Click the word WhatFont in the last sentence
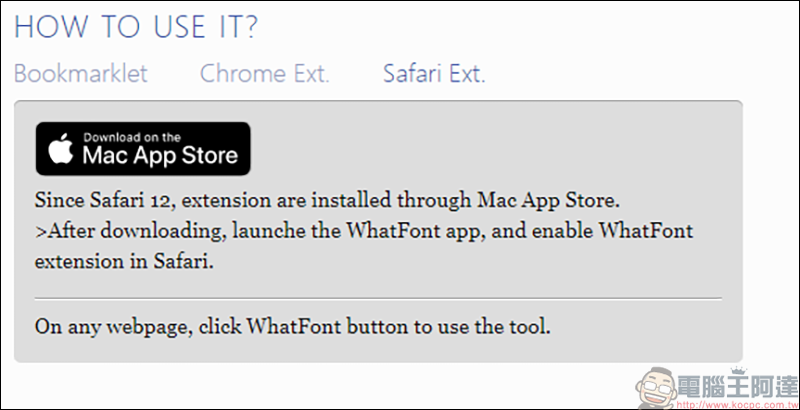 point(294,326)
